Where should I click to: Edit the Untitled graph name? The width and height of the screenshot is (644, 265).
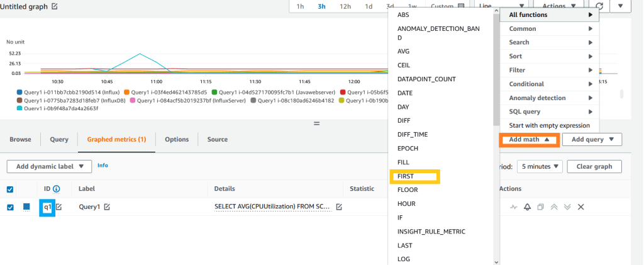tap(54, 6)
